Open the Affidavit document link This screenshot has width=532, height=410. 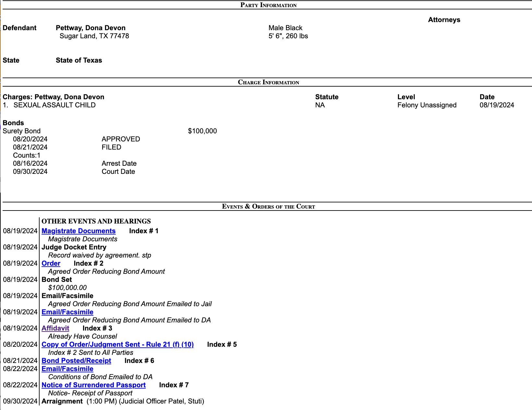pos(55,328)
